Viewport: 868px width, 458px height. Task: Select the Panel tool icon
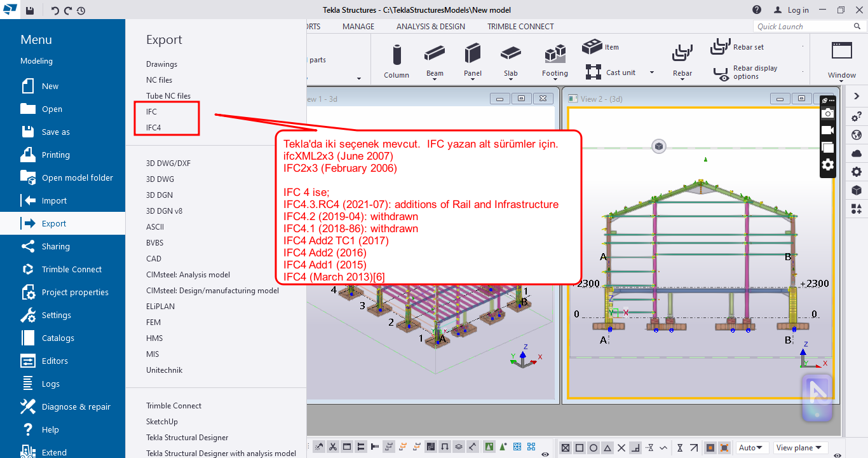coord(472,53)
